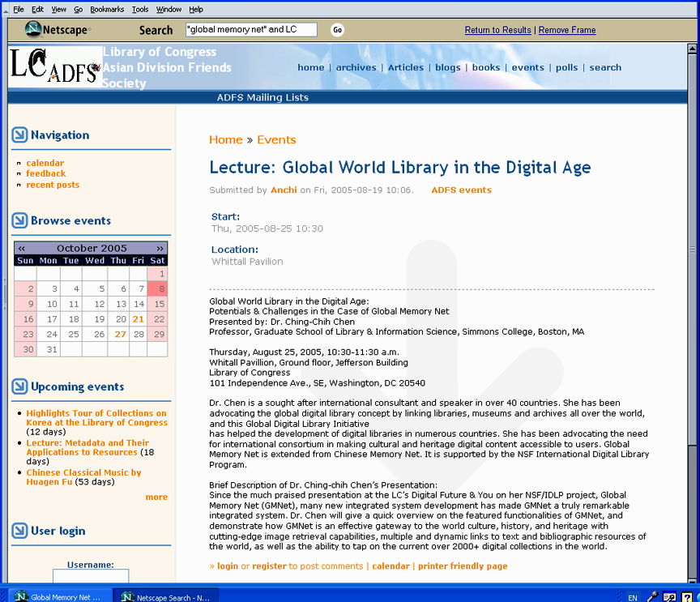Click the pen tool tray icon
Image resolution: width=700 pixels, height=602 pixels.
click(652, 596)
